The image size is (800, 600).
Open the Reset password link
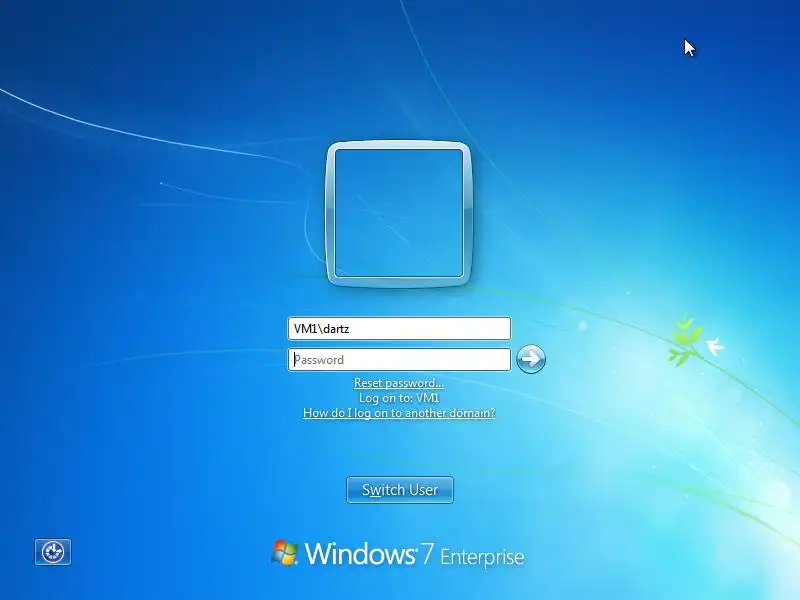399,383
